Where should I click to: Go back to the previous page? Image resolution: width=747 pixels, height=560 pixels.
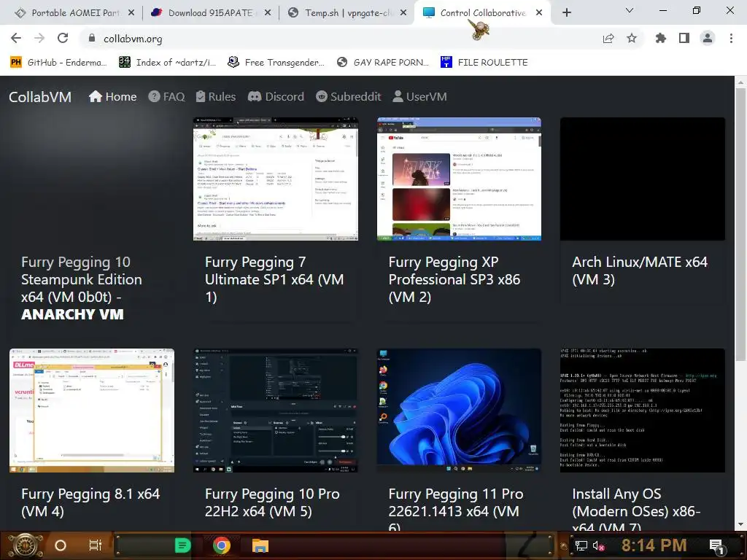point(16,38)
